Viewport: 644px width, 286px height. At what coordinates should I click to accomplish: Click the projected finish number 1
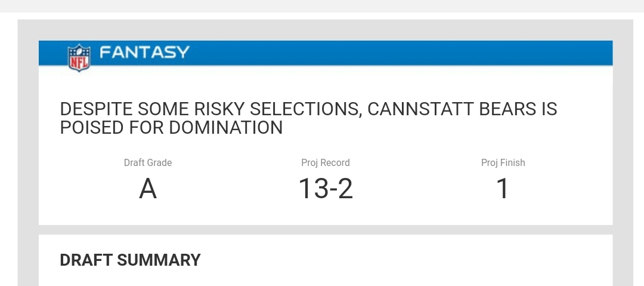[x=503, y=189]
